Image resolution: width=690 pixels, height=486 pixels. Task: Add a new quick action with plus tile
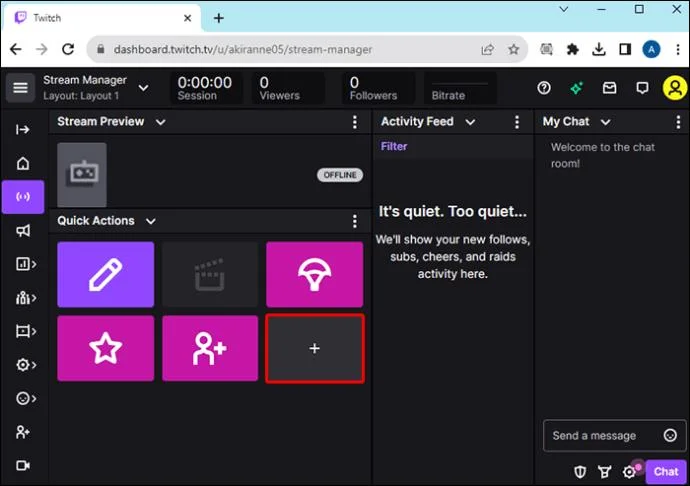tap(315, 348)
